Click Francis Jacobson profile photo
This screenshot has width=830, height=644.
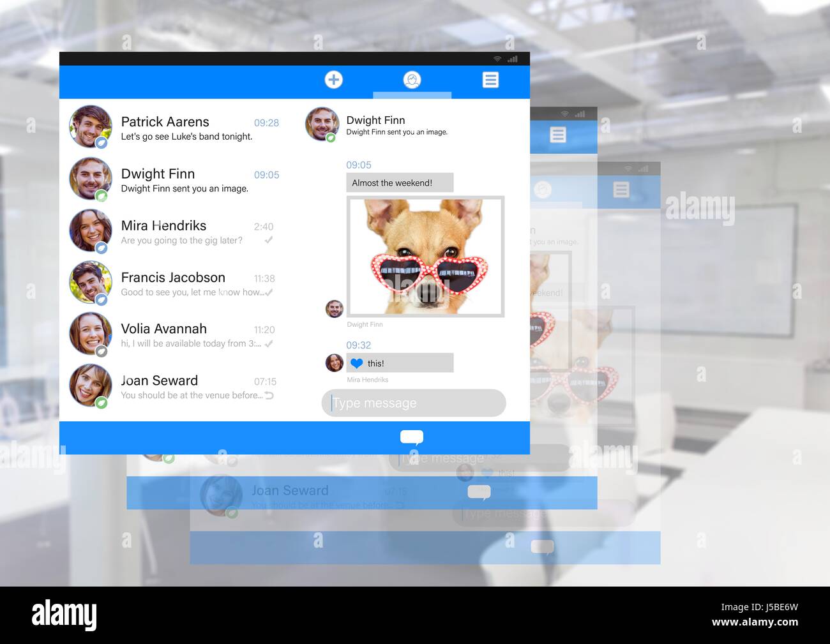pyautogui.click(x=90, y=281)
